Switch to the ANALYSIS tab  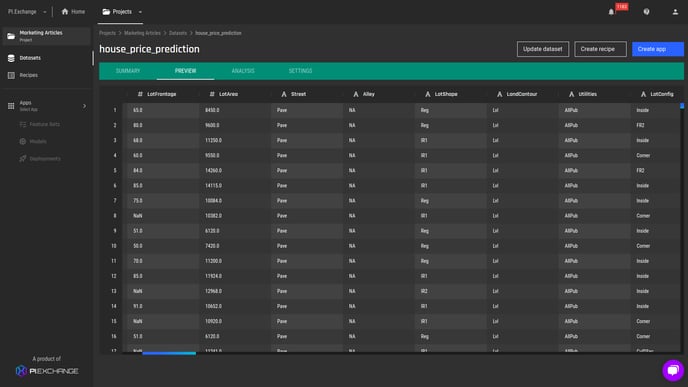(243, 71)
